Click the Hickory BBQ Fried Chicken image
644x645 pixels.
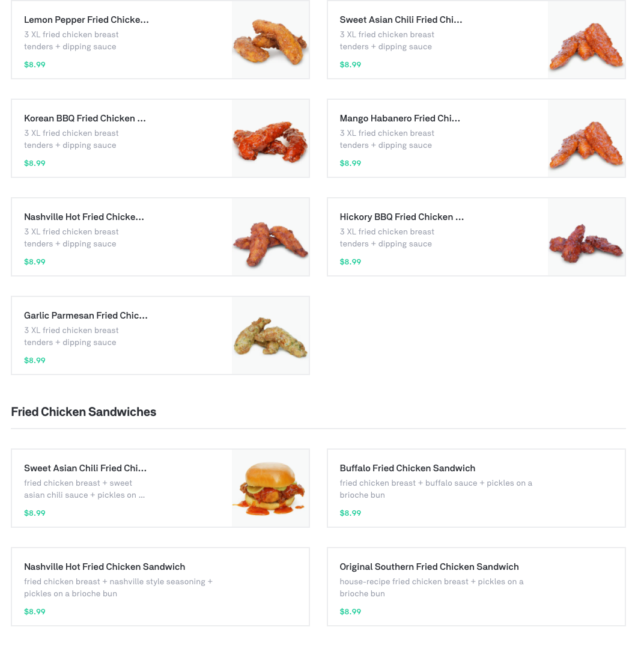[586, 237]
